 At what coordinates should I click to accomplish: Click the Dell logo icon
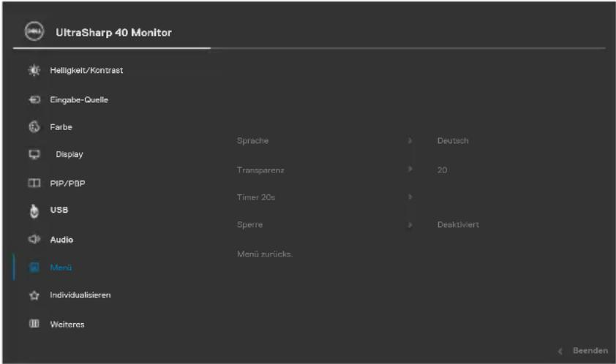tap(34, 31)
